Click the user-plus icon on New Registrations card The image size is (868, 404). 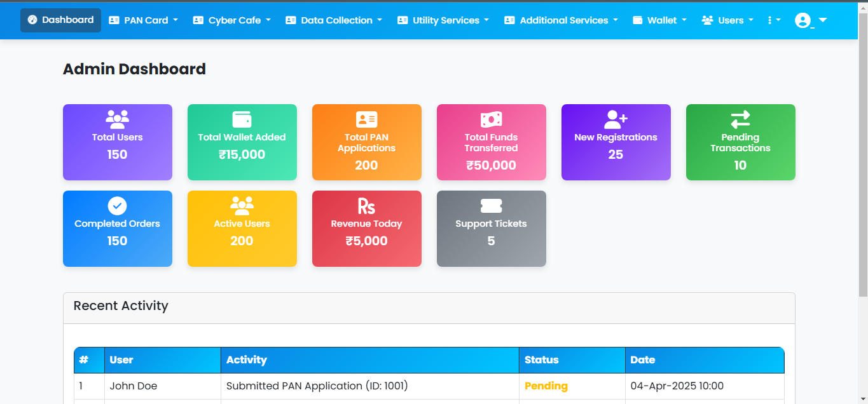tap(616, 119)
